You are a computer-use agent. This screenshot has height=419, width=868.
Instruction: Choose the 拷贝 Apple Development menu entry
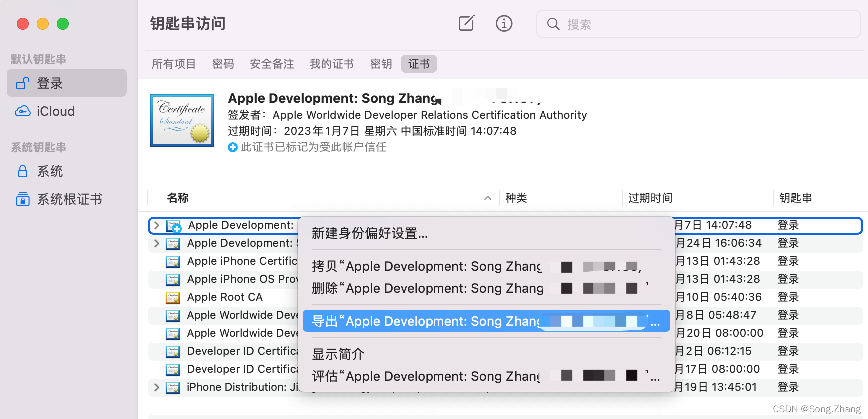[x=486, y=266]
